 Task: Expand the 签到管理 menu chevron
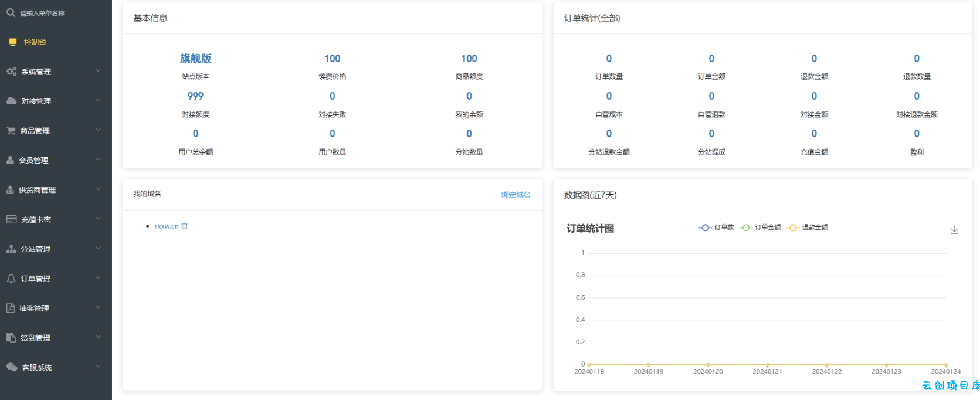99,337
